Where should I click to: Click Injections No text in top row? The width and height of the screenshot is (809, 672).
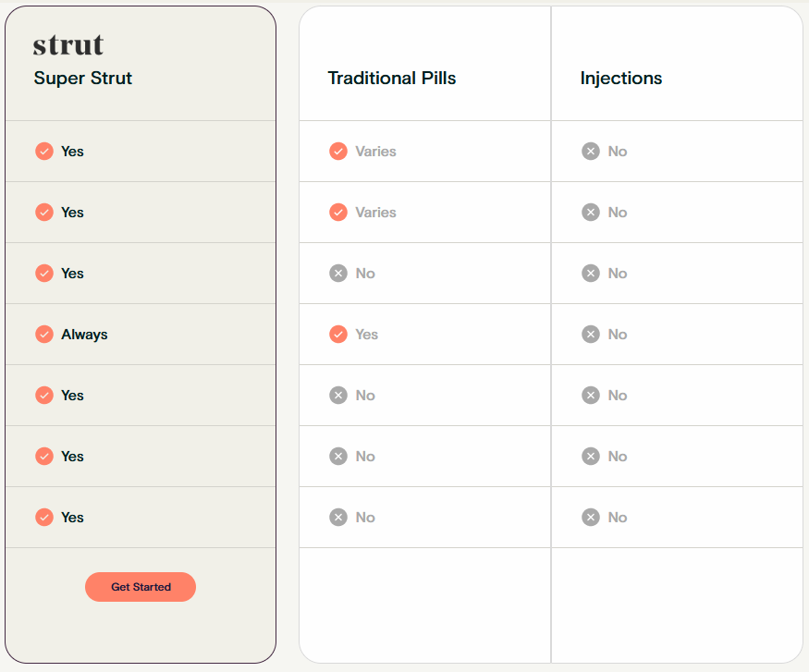[618, 151]
